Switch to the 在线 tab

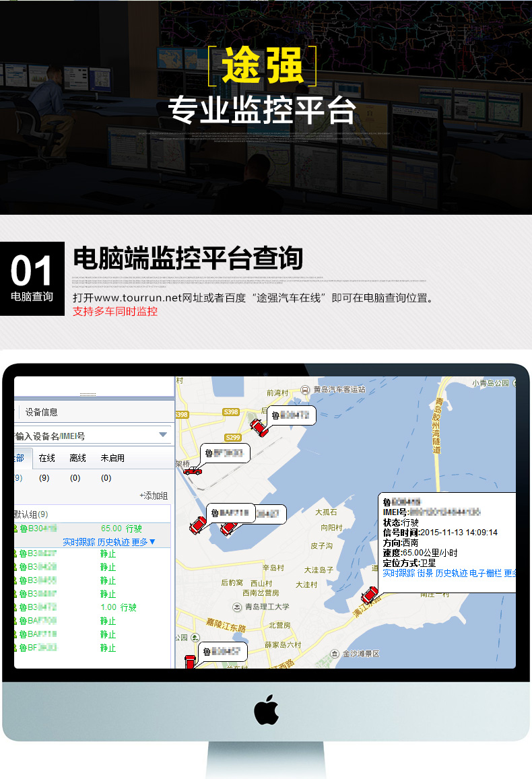click(x=46, y=458)
